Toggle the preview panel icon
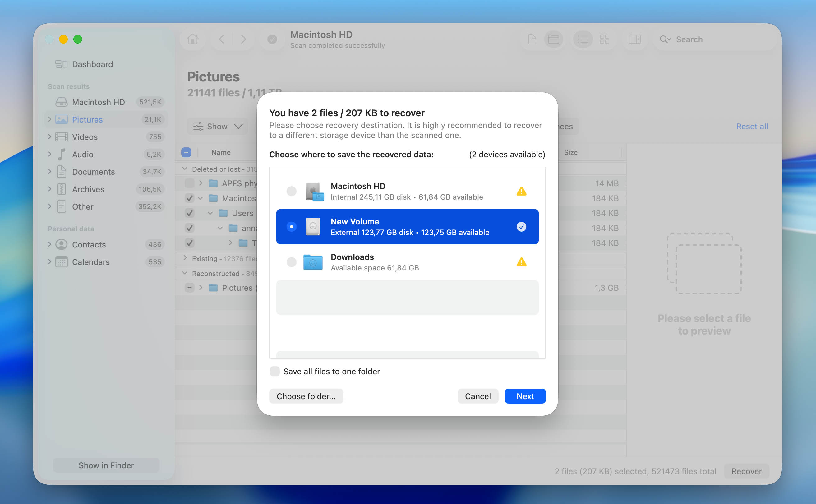 (635, 39)
